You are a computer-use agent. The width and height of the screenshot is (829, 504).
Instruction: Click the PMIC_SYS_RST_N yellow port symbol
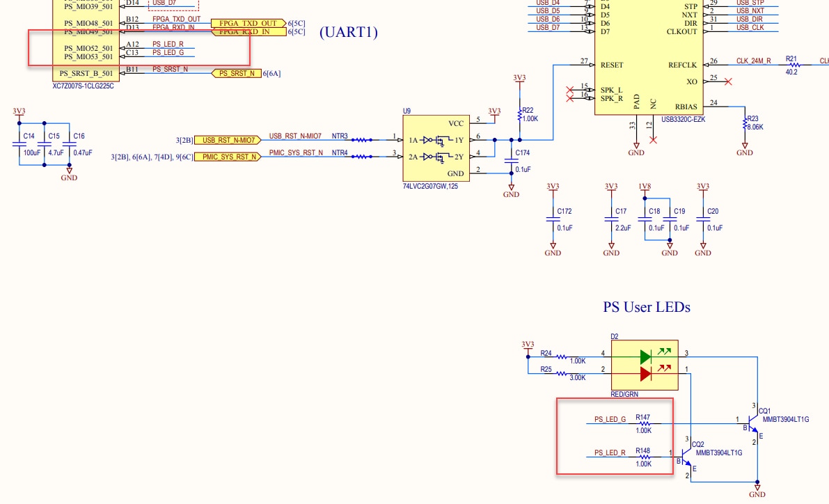tap(228, 157)
